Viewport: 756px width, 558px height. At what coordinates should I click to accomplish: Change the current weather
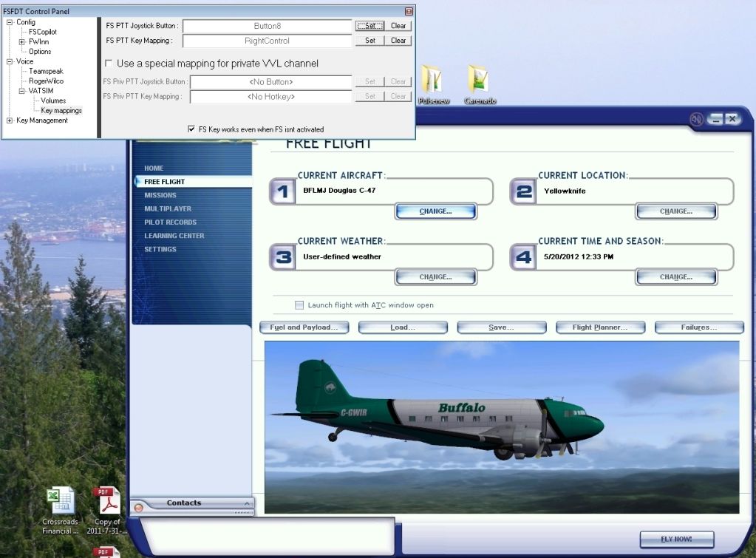[x=435, y=277]
